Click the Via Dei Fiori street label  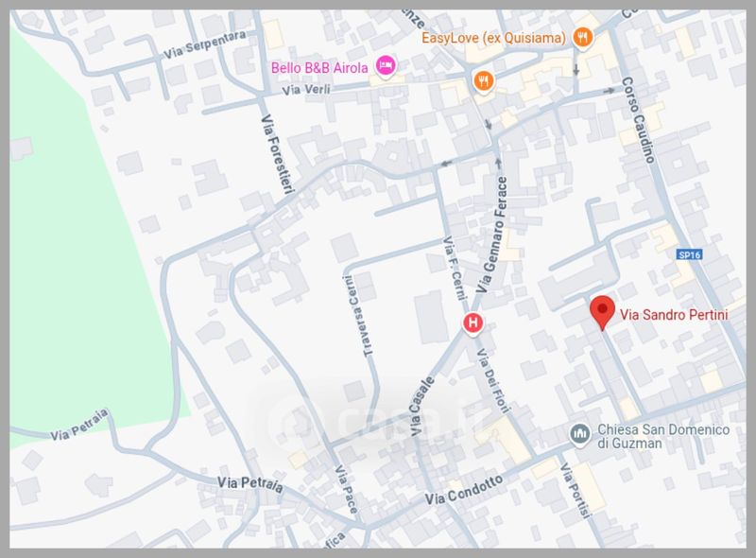[493, 381]
